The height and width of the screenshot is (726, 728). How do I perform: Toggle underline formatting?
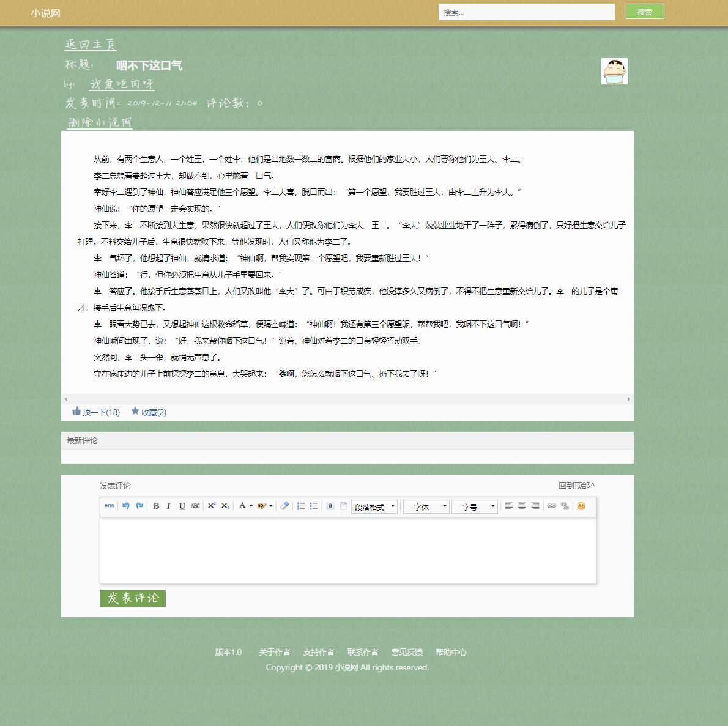click(181, 506)
